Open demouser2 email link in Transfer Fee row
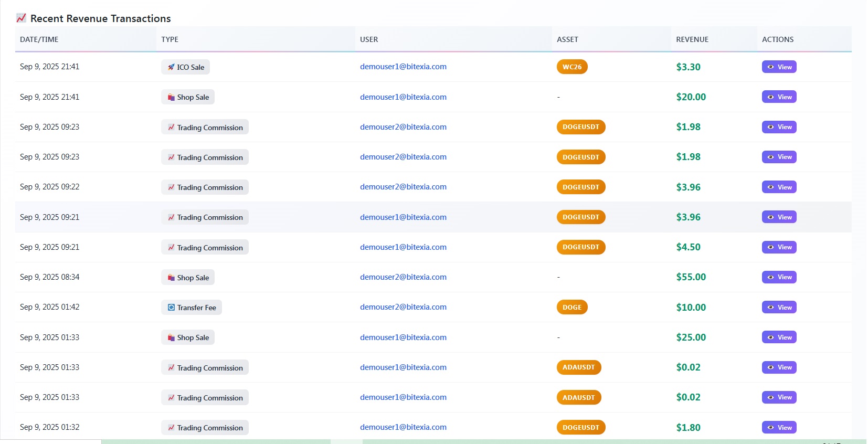This screenshot has height=444, width=868. [x=403, y=307]
